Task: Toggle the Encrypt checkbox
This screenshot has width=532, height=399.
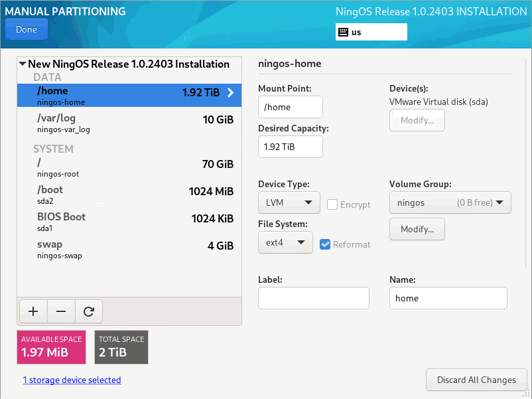Action: click(332, 204)
